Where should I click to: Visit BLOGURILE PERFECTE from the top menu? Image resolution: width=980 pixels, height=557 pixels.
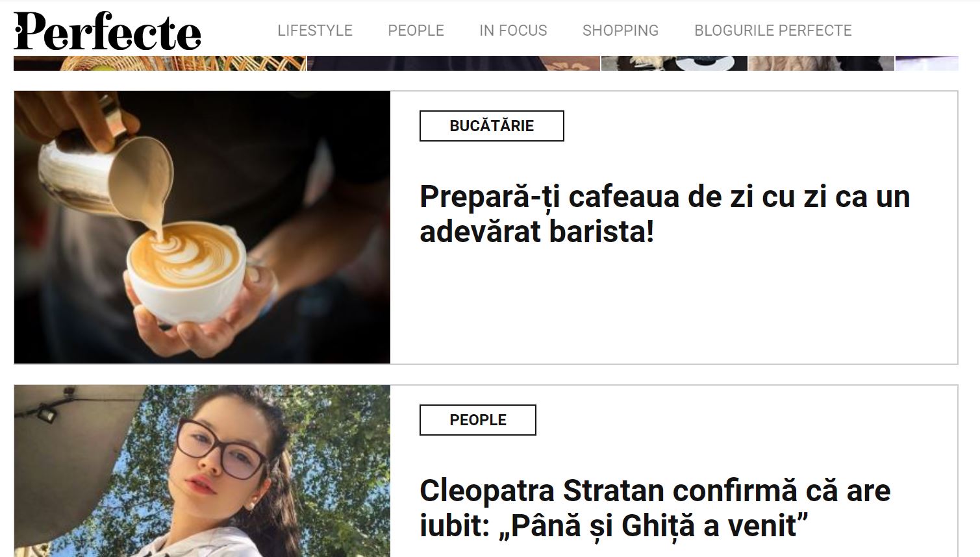(773, 31)
